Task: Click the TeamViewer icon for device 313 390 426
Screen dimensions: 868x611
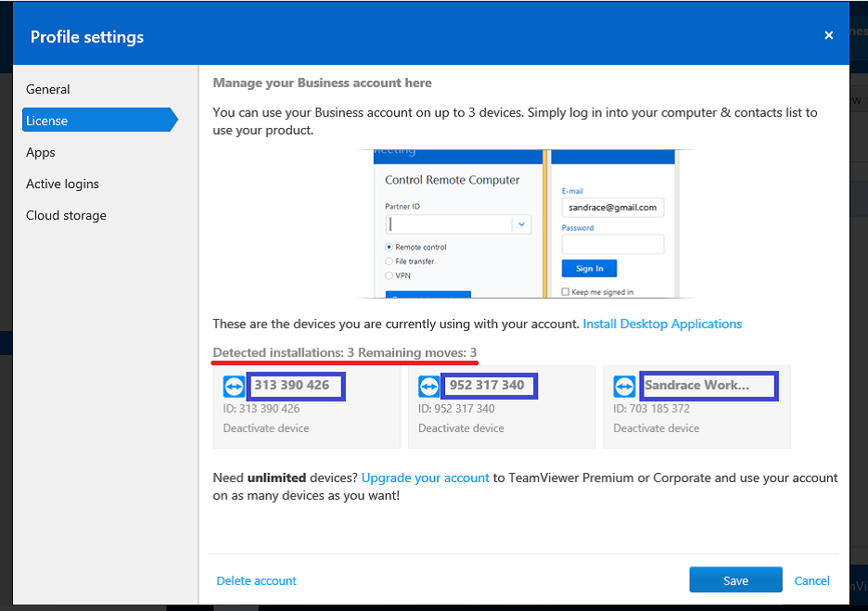Action: tap(234, 387)
